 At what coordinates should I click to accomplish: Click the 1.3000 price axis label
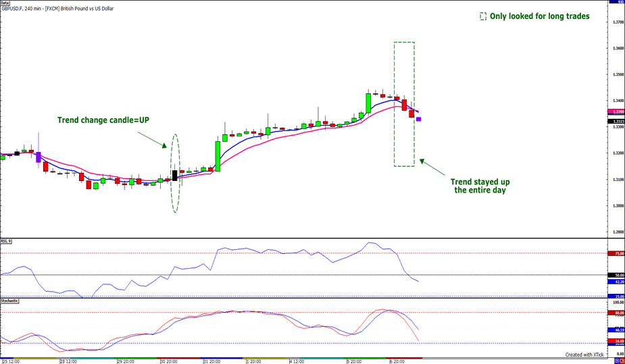pyautogui.click(x=618, y=206)
